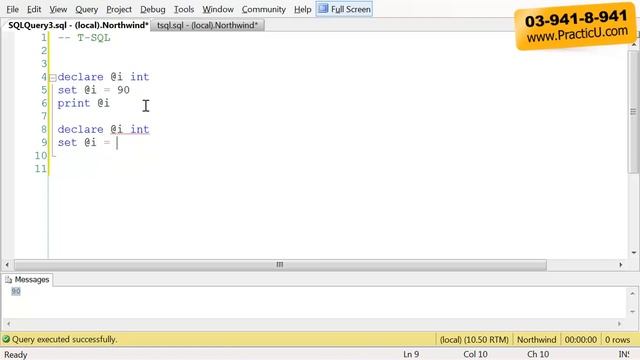Click the '-- T-SQL' comment on line 1
Viewport: 640px width, 360px height.
coord(84,38)
